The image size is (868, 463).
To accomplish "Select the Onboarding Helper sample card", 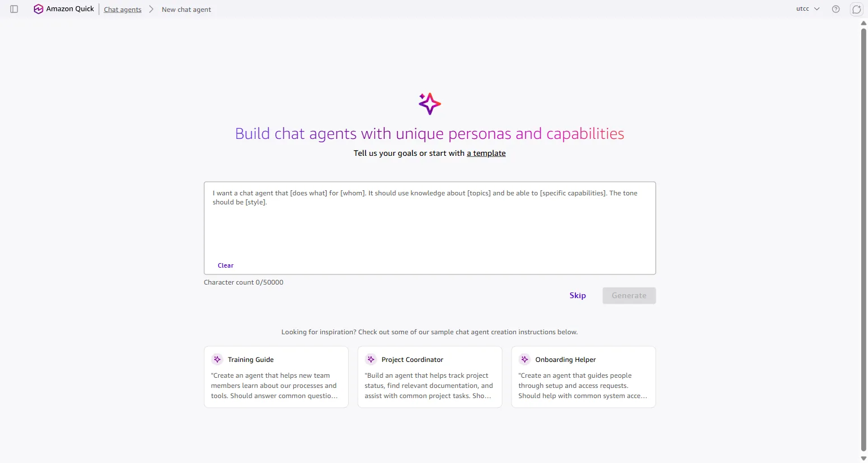I will point(584,377).
